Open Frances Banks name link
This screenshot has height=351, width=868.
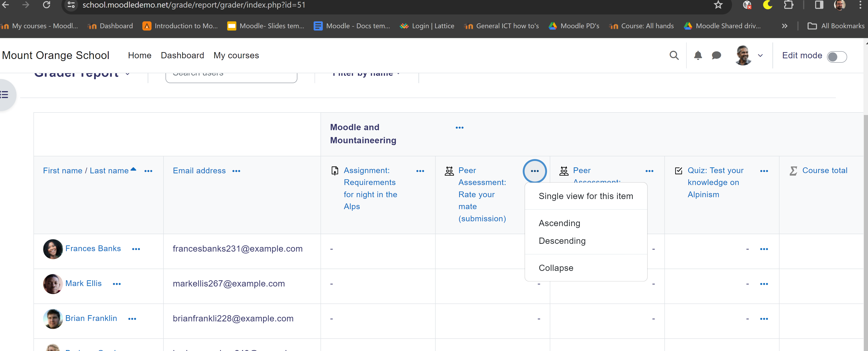(x=93, y=249)
